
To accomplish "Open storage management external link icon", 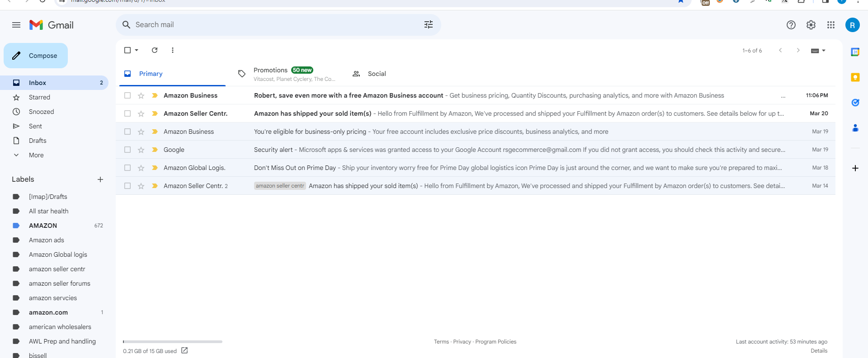I will coord(184,350).
